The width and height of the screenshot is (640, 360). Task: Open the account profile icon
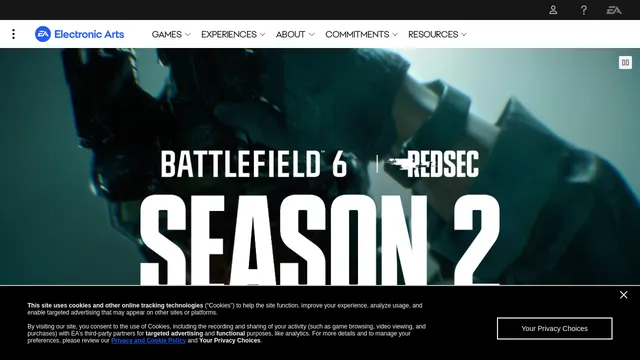(x=553, y=10)
